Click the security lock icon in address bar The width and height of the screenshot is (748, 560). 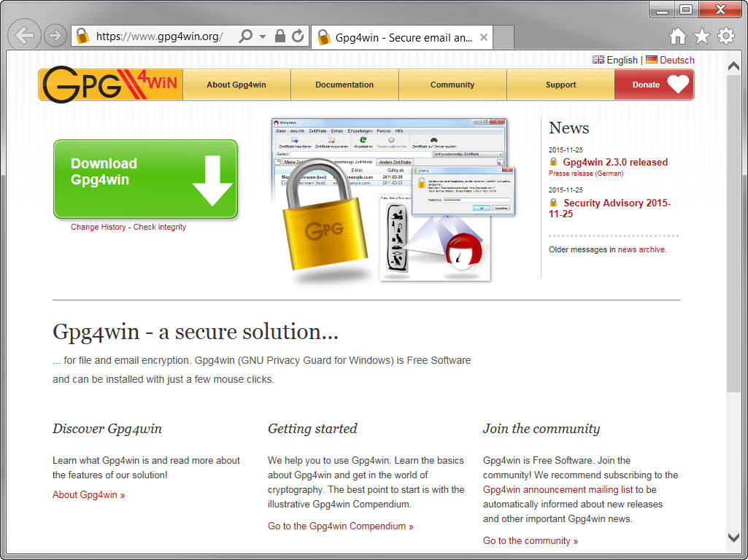(280, 36)
